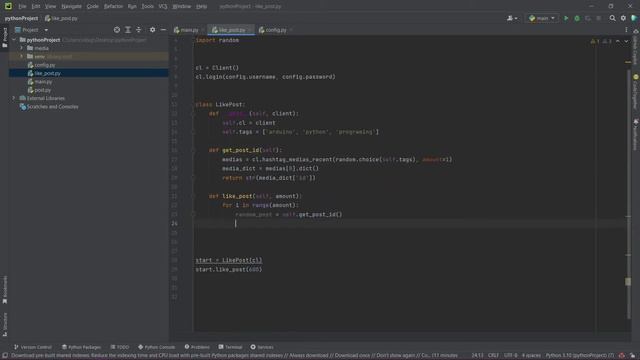The height and width of the screenshot is (360, 640).
Task: Open the View menu
Action: click(x=50, y=7)
